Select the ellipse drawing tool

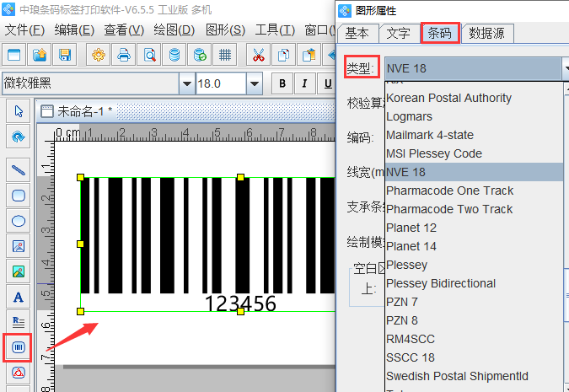click(19, 221)
